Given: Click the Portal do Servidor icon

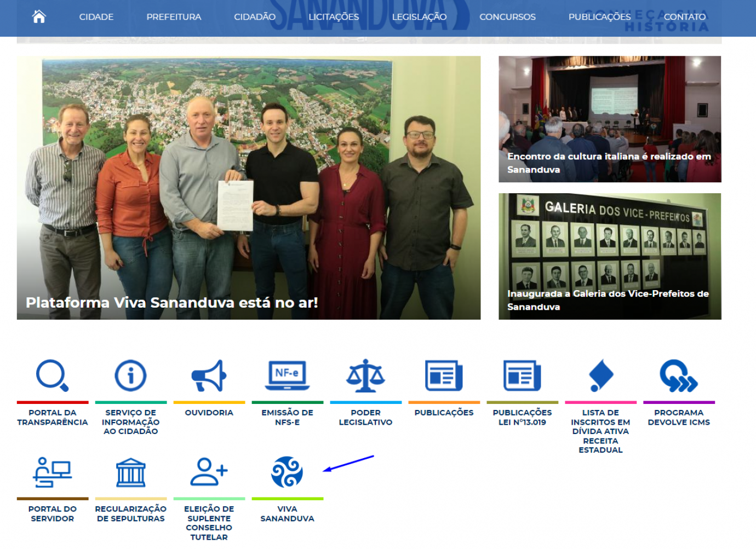Looking at the screenshot, I should 52,472.
